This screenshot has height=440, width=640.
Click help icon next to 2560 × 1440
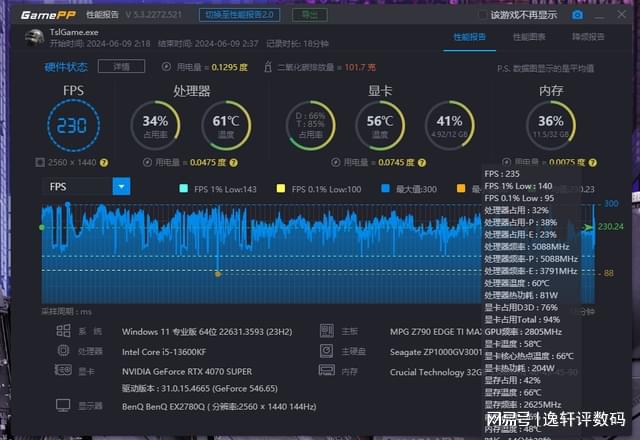tap(104, 162)
